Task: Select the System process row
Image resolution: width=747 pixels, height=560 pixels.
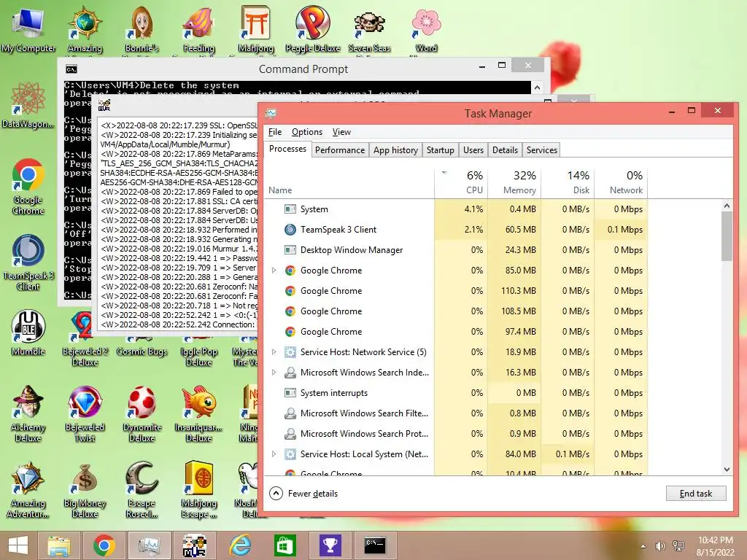Action: [456, 209]
